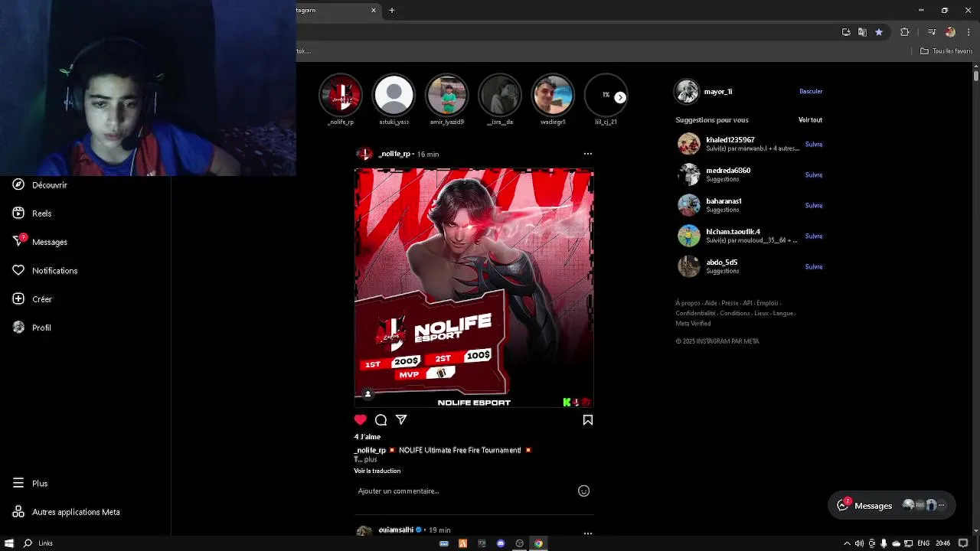Open Autres applications Meta
980x551 pixels.
66,512
